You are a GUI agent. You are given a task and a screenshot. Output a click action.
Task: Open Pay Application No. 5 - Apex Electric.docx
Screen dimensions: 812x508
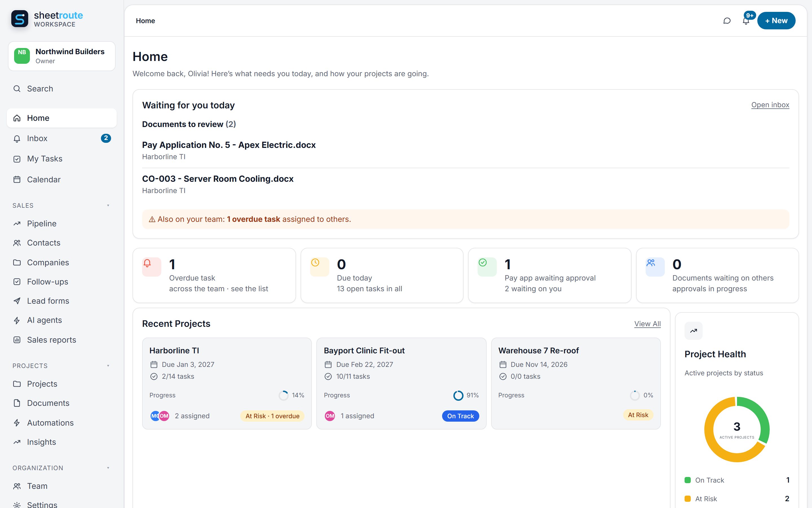click(229, 145)
